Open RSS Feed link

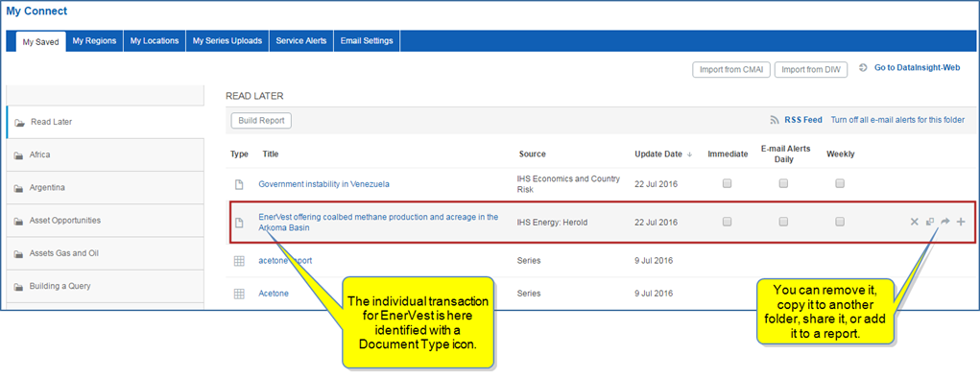point(803,120)
